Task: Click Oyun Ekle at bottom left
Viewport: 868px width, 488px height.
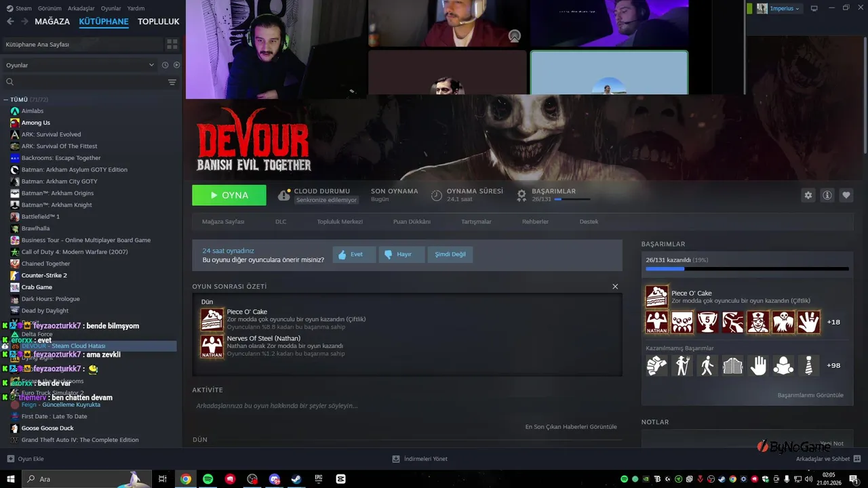Action: (26, 459)
